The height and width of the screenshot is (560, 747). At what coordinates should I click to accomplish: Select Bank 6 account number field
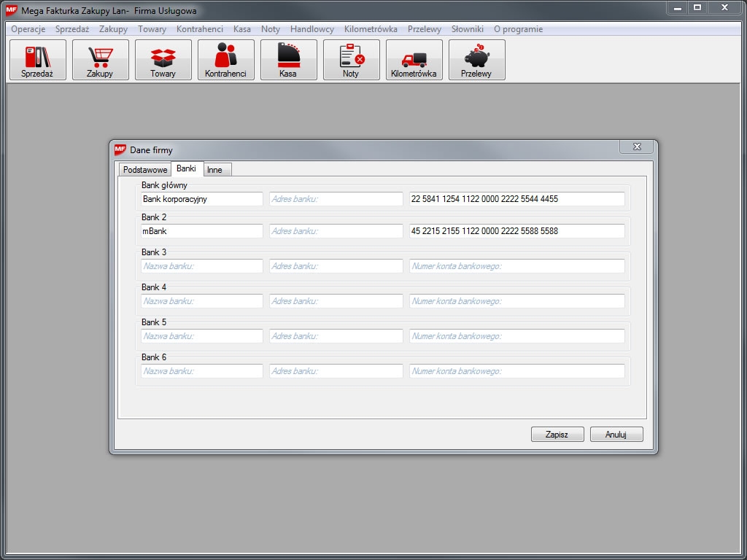point(516,371)
